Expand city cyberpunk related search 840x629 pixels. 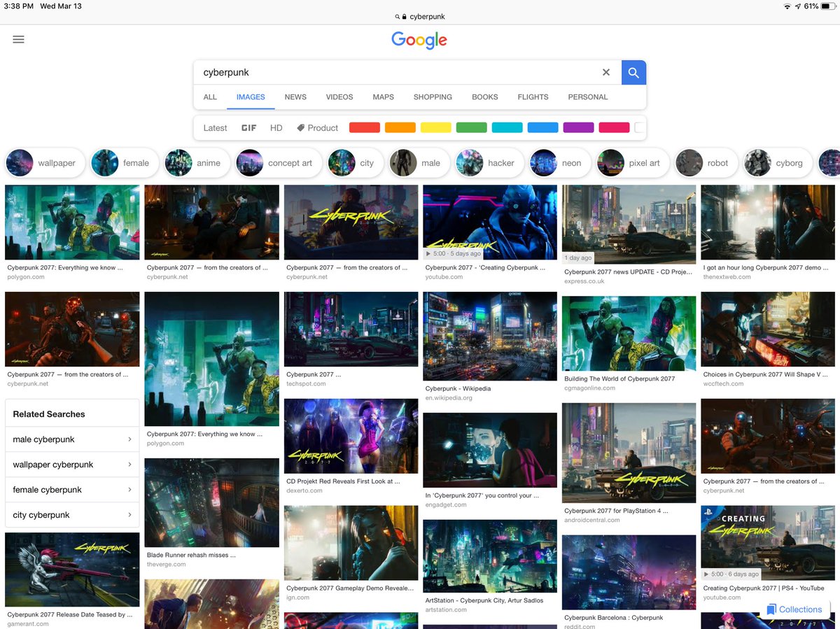coord(72,515)
